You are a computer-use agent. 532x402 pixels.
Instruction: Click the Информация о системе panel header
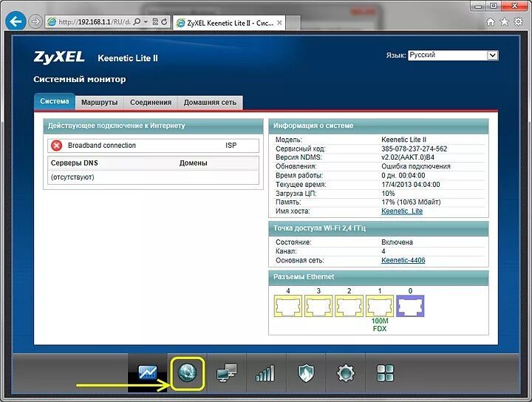[378, 126]
